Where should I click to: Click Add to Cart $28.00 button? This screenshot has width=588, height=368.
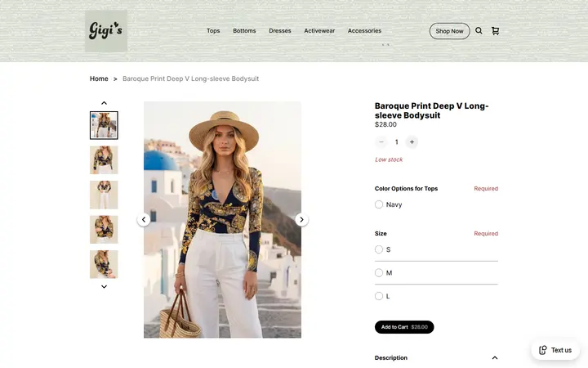pos(404,327)
